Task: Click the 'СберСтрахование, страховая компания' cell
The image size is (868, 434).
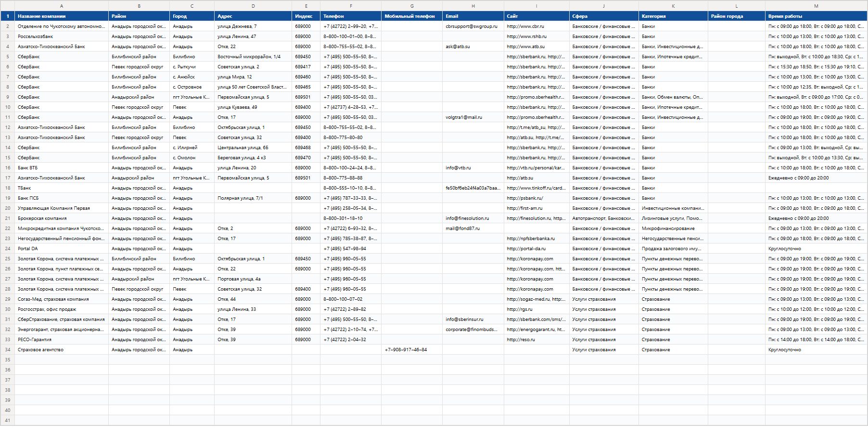Action: pyautogui.click(x=62, y=319)
